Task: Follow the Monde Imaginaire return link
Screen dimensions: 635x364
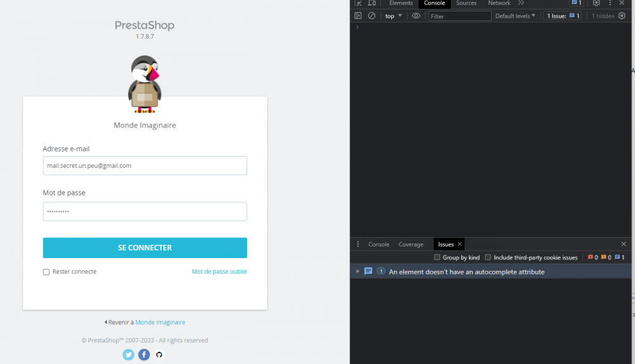Action: 161,322
